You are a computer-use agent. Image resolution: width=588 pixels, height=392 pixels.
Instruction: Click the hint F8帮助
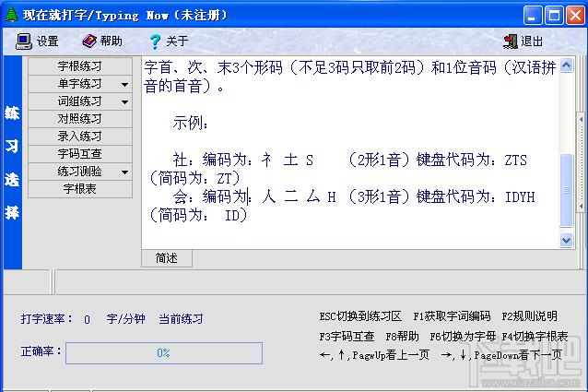(402, 336)
